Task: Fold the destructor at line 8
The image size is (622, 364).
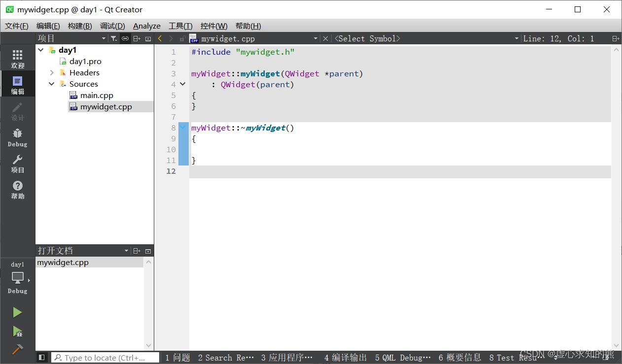Action: (183, 128)
